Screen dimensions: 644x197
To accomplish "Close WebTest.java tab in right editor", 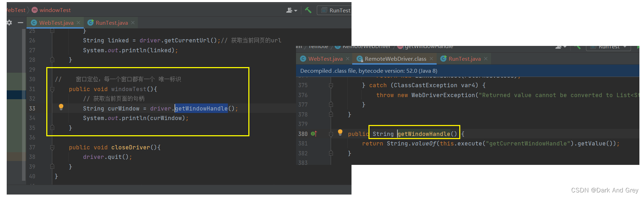I will pyautogui.click(x=348, y=59).
